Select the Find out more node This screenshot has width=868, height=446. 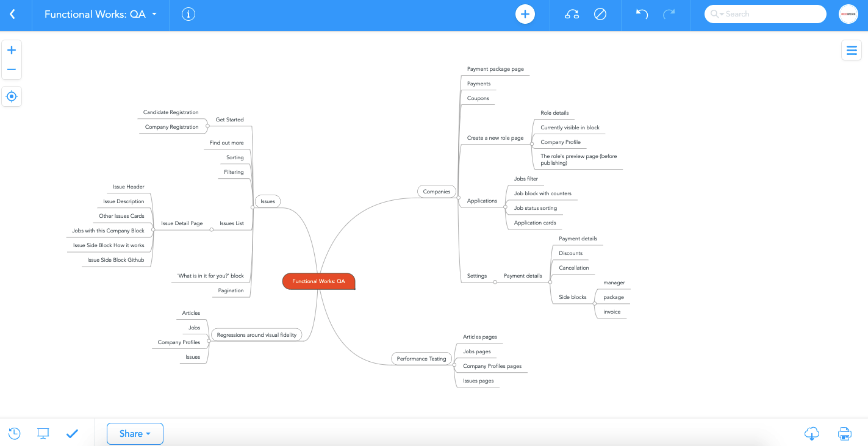[227, 143]
